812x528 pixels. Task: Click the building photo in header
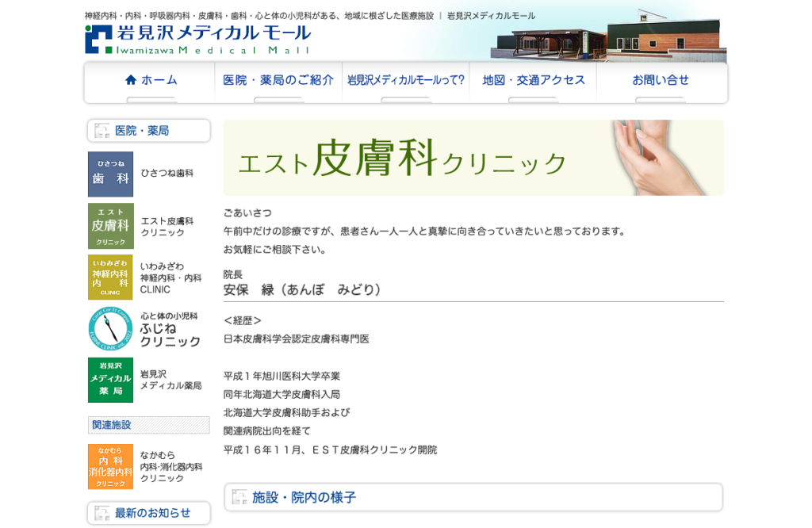(608, 36)
